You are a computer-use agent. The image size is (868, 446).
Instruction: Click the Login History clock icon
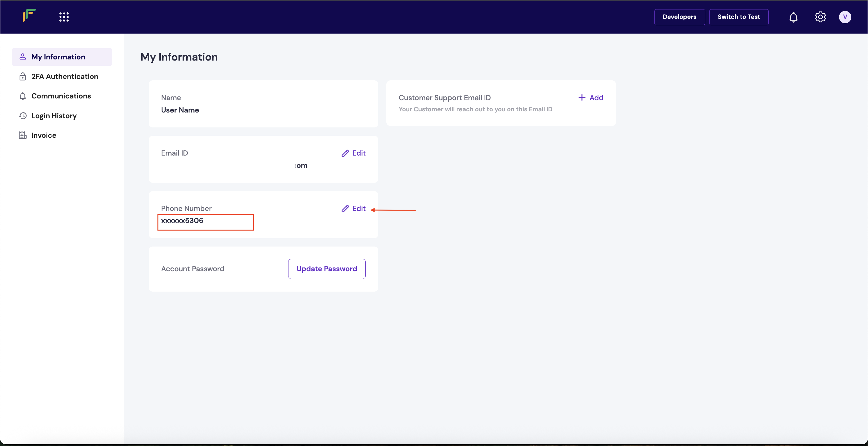click(23, 116)
